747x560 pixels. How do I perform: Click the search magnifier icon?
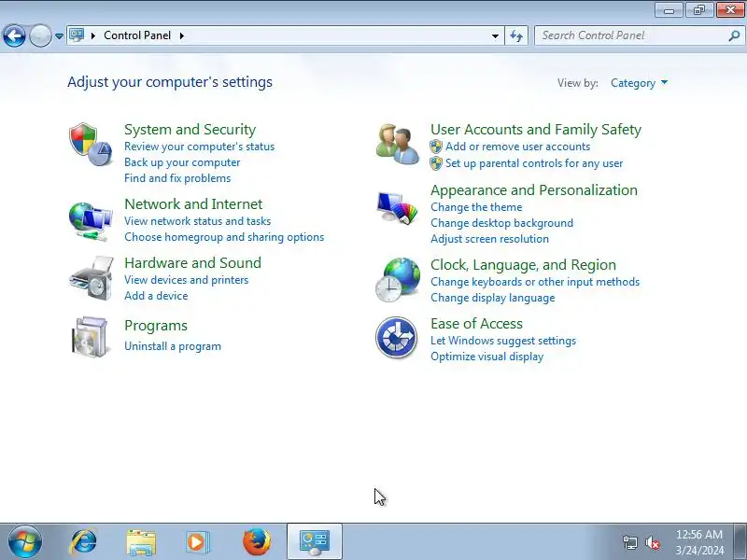734,35
